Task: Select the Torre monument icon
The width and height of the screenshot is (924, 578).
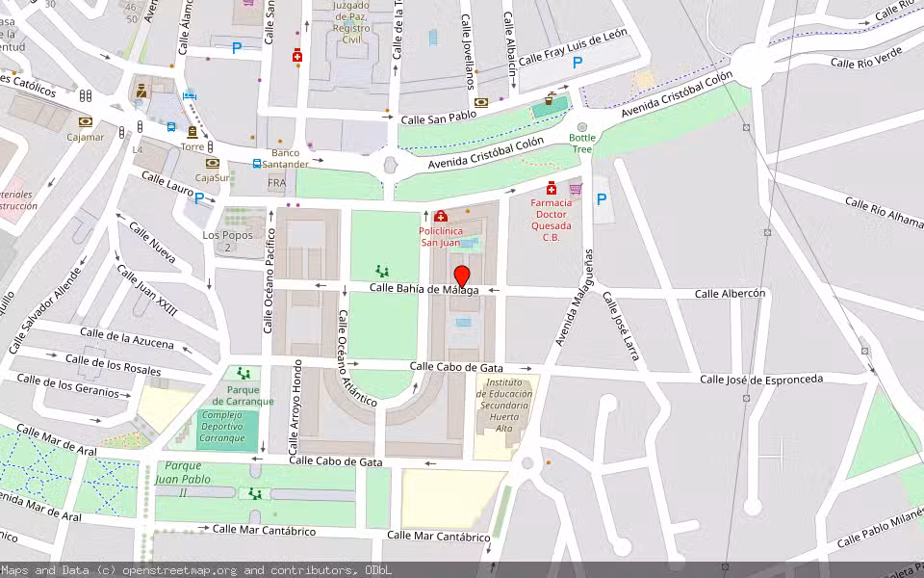Action: point(192,132)
